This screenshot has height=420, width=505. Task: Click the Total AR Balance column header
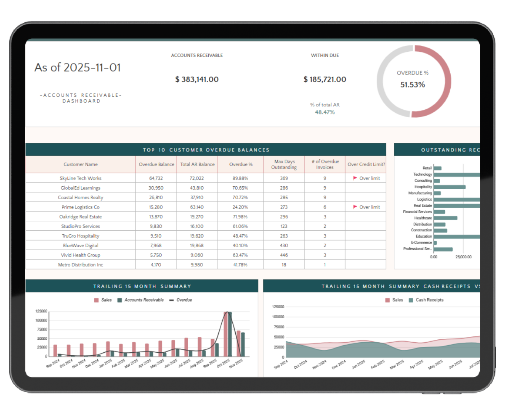click(197, 164)
